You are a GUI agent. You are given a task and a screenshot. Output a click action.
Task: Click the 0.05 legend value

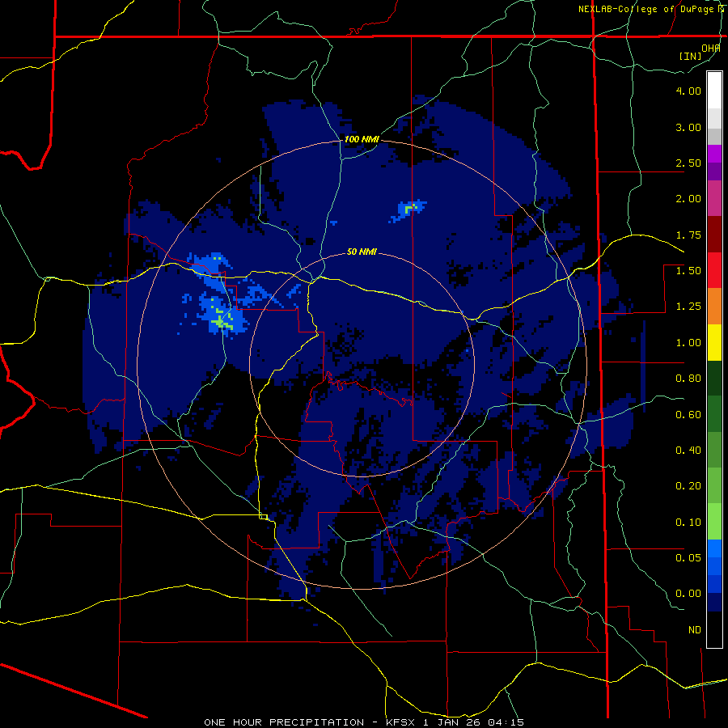[688, 557]
